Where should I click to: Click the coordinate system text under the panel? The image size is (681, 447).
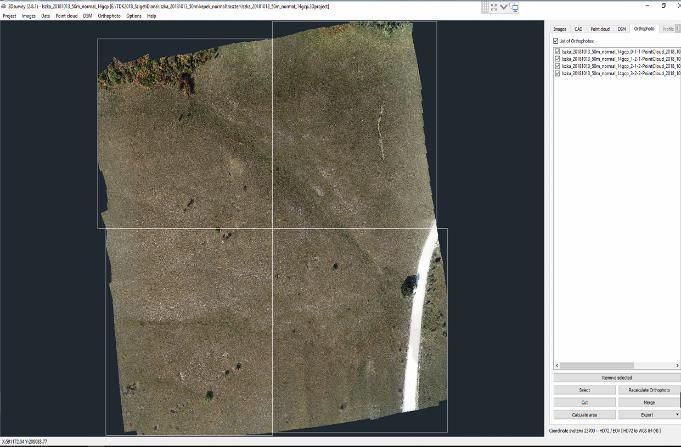tap(605, 431)
